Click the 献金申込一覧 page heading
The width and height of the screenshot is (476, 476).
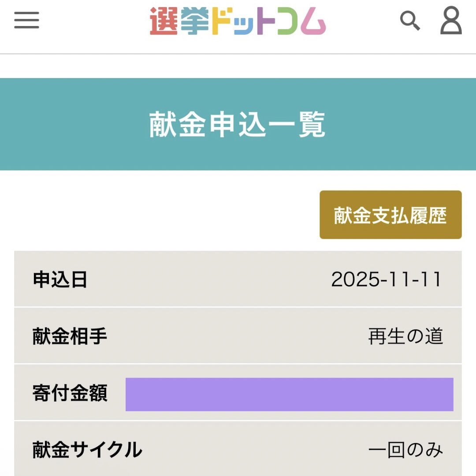[x=238, y=125]
